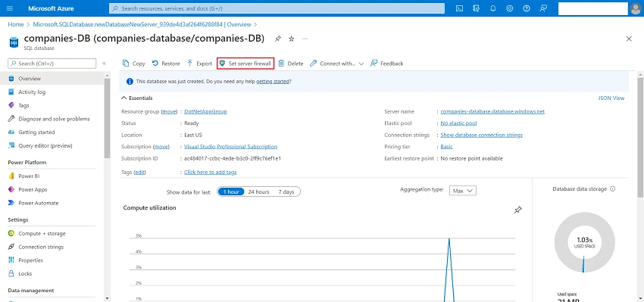
Task: Focus the sidebar Search (Ctrl+/) box
Action: (x=52, y=64)
